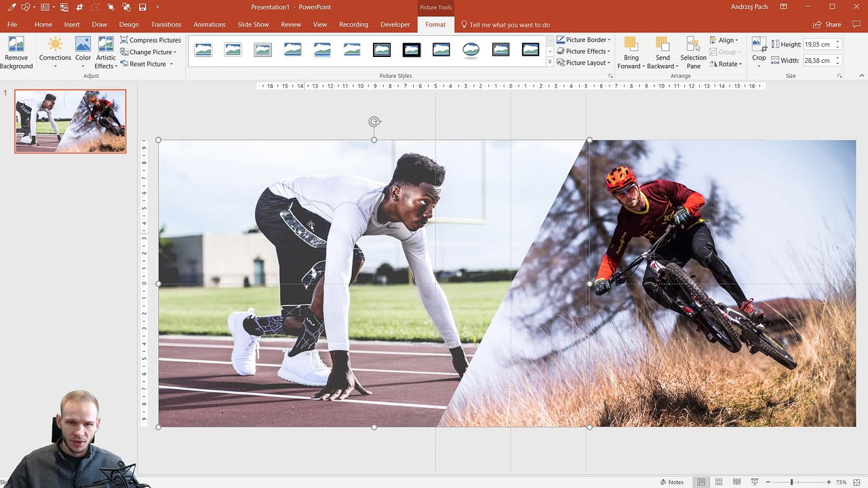This screenshot has height=488, width=868.
Task: Click the Share button
Action: pos(827,24)
